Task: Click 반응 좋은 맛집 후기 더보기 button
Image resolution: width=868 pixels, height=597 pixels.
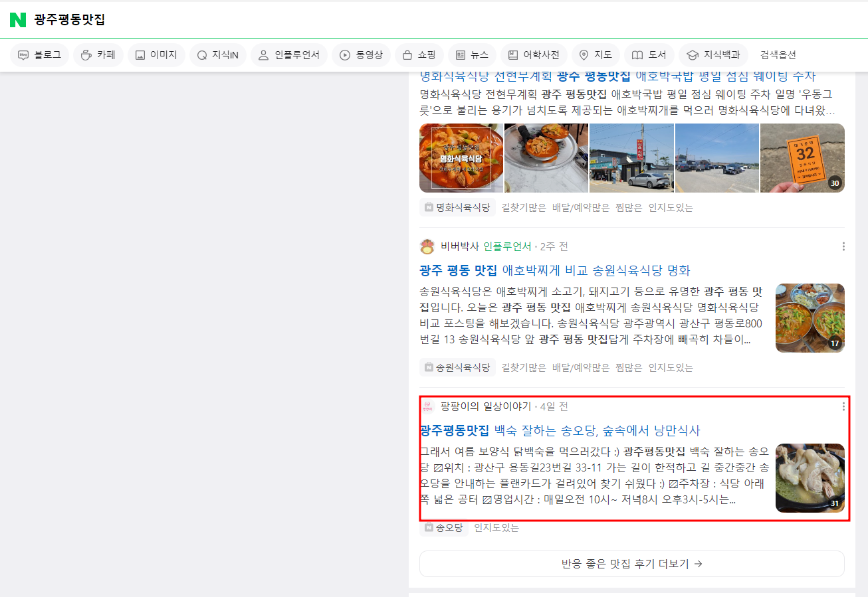Action: (x=631, y=564)
